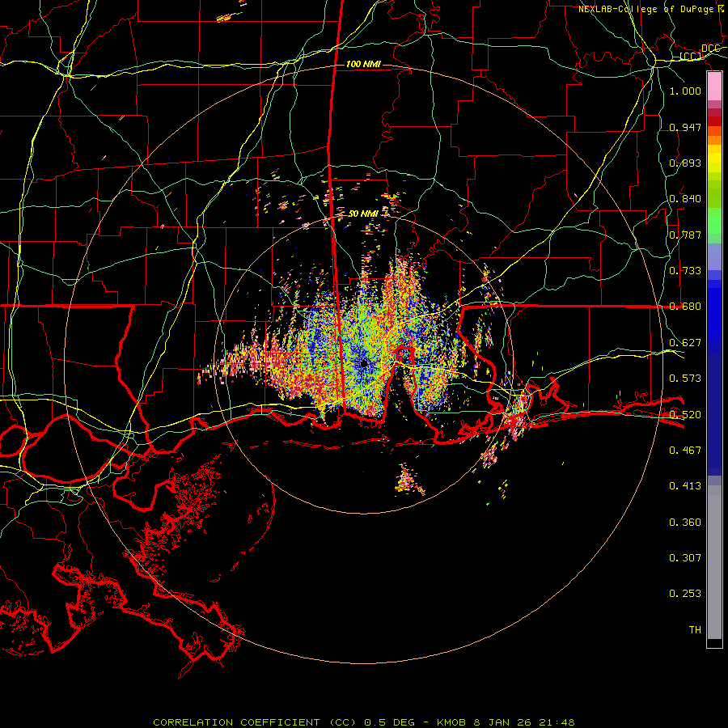
Task: Pick the bright green swatch in the color bar
Action: pos(714,221)
